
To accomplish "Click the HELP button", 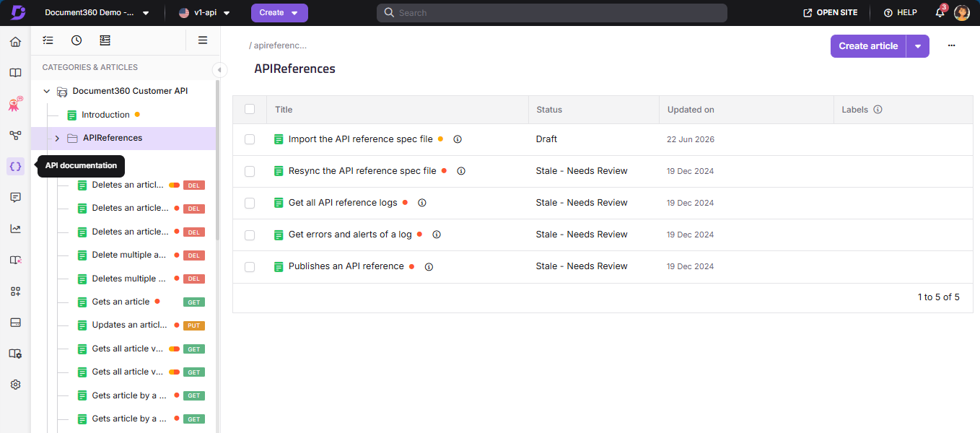I will 901,13.
